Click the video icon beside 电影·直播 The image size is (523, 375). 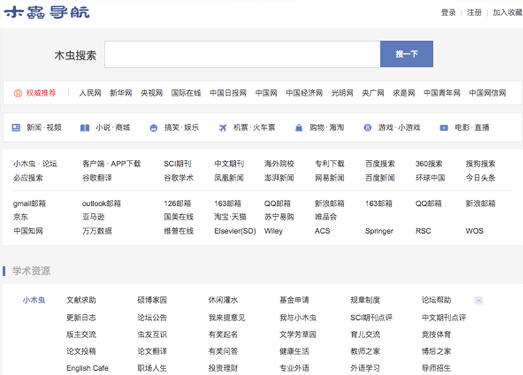pyautogui.click(x=444, y=128)
